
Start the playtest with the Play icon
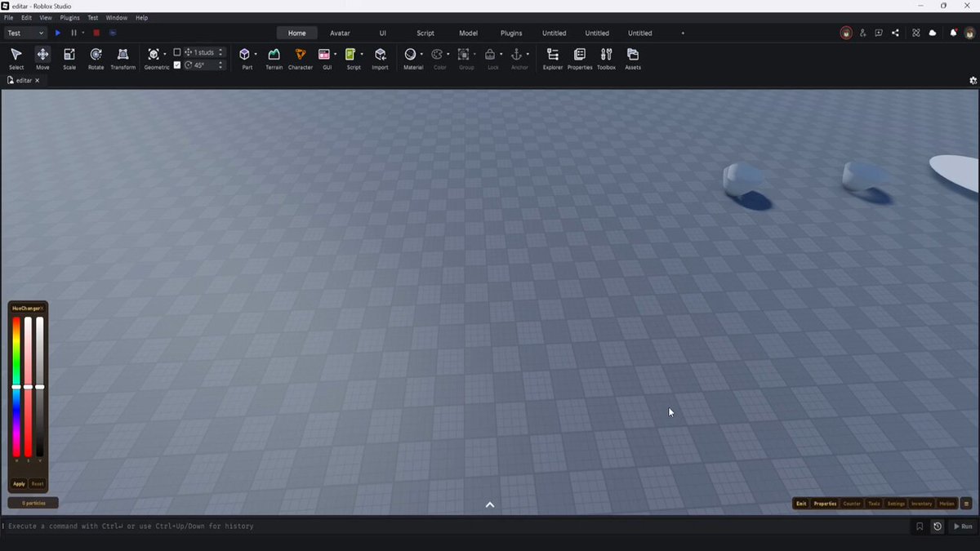(x=57, y=33)
